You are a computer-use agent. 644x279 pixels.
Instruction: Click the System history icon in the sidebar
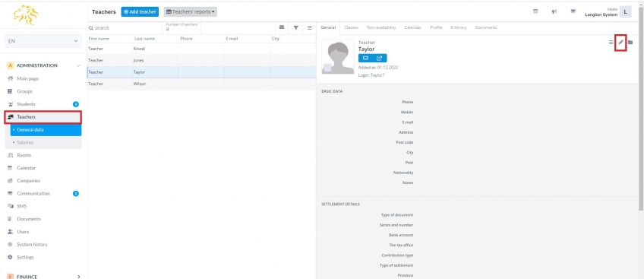11,244
